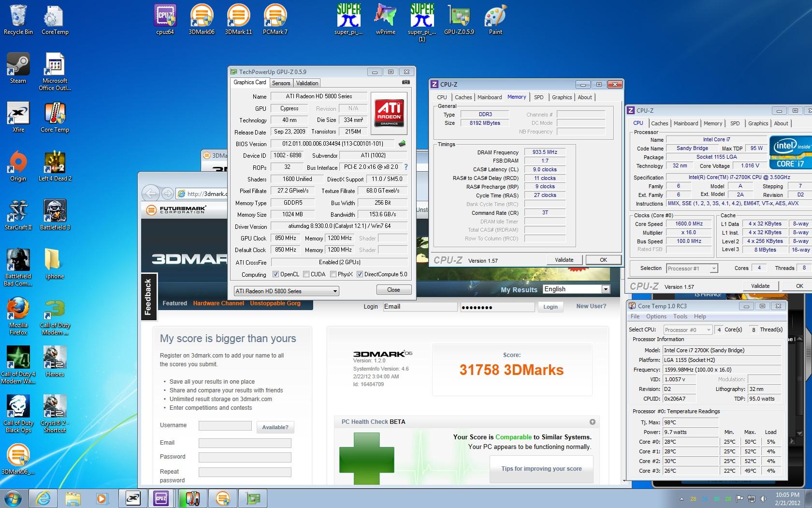Click the Bus Interface question mark in GPU-Z

406,167
